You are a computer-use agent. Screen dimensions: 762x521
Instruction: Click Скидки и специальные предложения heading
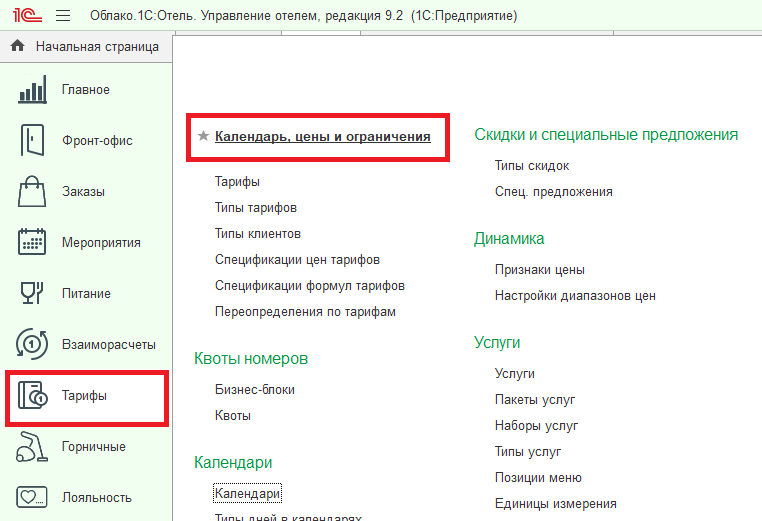point(606,135)
